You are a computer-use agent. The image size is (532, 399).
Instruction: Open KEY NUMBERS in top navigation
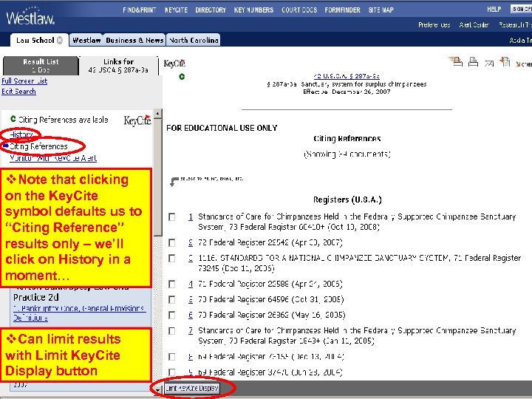(253, 10)
